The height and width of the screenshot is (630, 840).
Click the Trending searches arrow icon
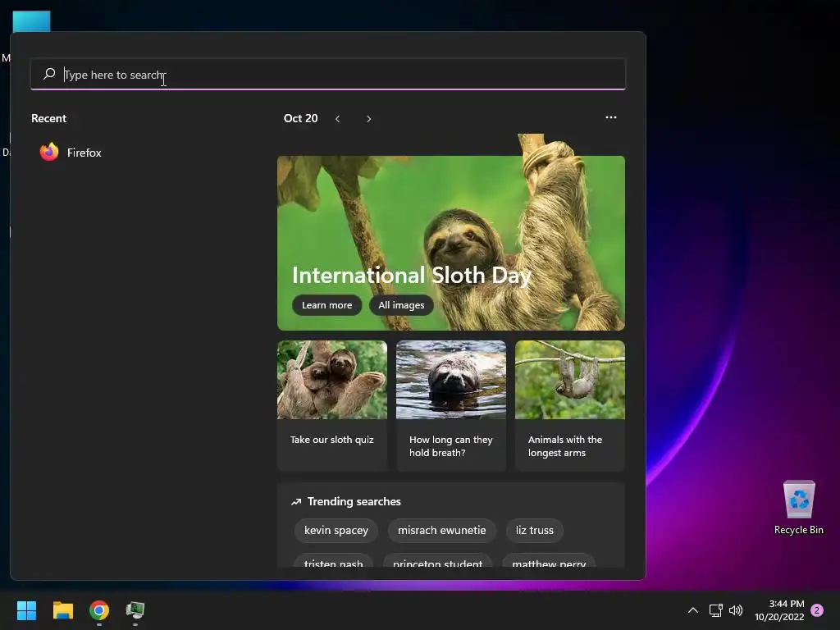click(x=295, y=502)
